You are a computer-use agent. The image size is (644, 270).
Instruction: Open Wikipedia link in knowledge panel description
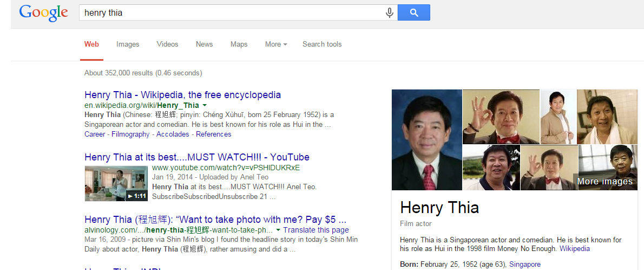pos(575,249)
